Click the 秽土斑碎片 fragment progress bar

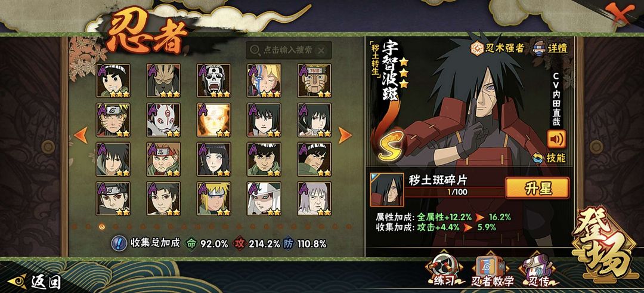(455, 192)
